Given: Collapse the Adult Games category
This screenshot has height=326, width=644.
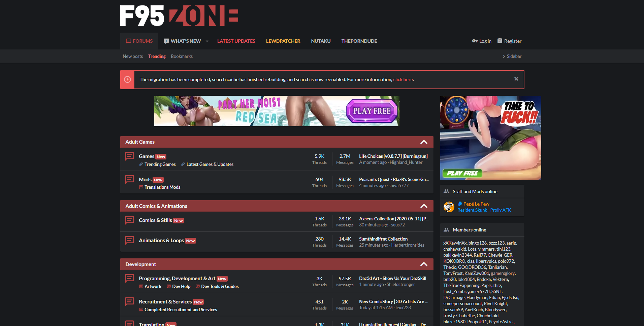Looking at the screenshot, I should 424,142.
